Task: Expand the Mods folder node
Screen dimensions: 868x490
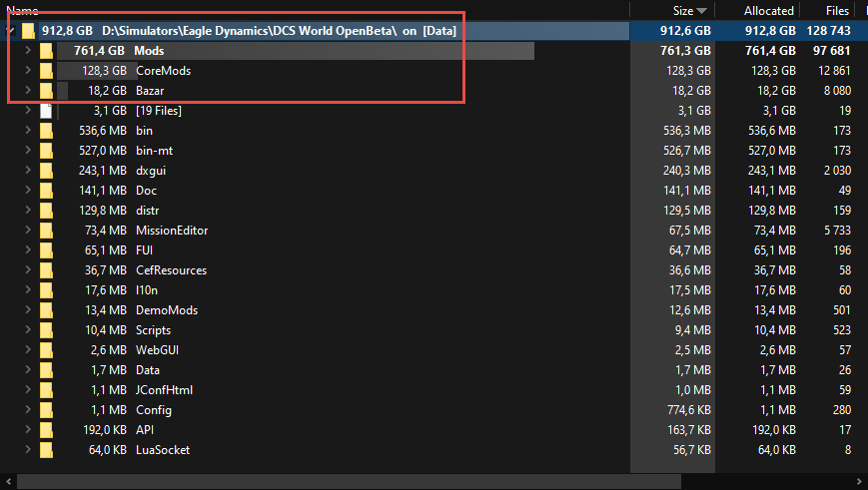Action: 28,50
